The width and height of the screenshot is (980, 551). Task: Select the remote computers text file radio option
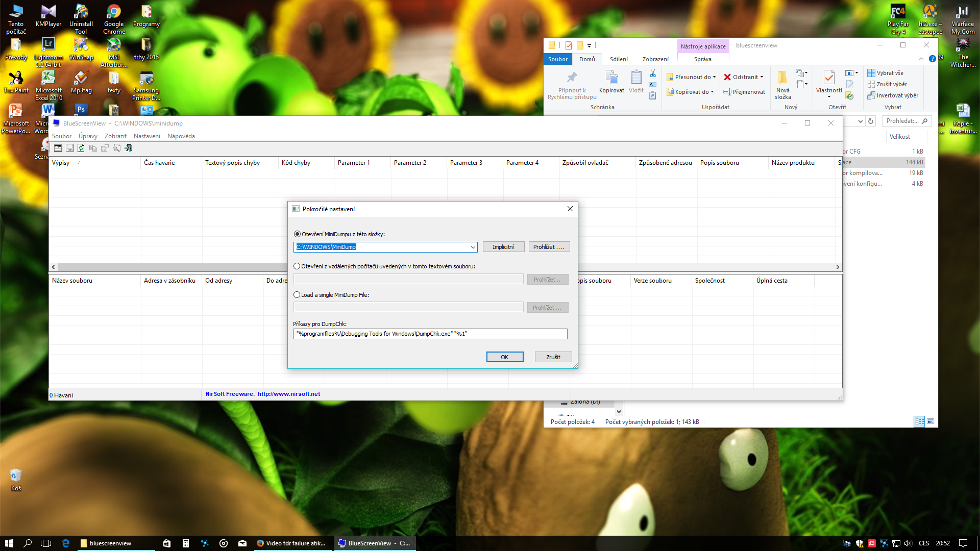coord(297,266)
